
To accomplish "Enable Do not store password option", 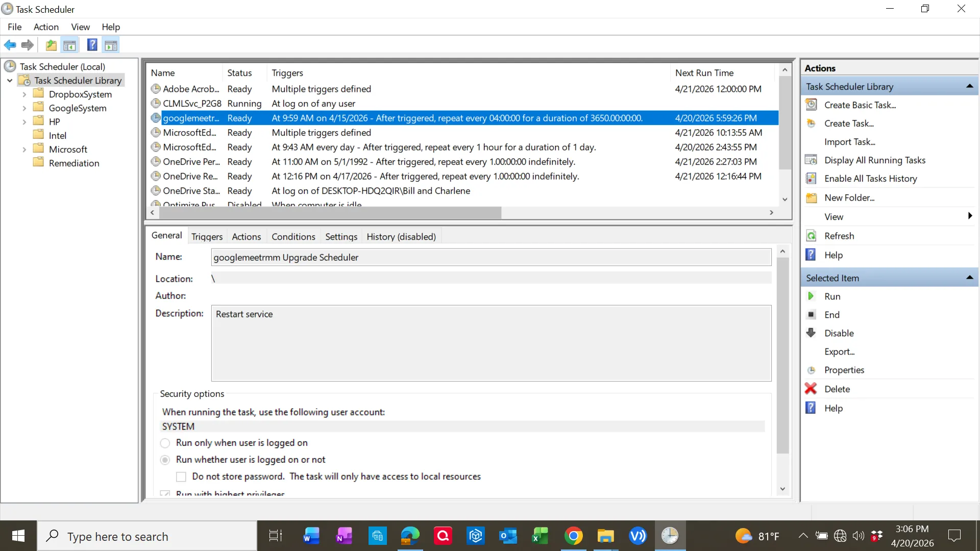I will (181, 477).
